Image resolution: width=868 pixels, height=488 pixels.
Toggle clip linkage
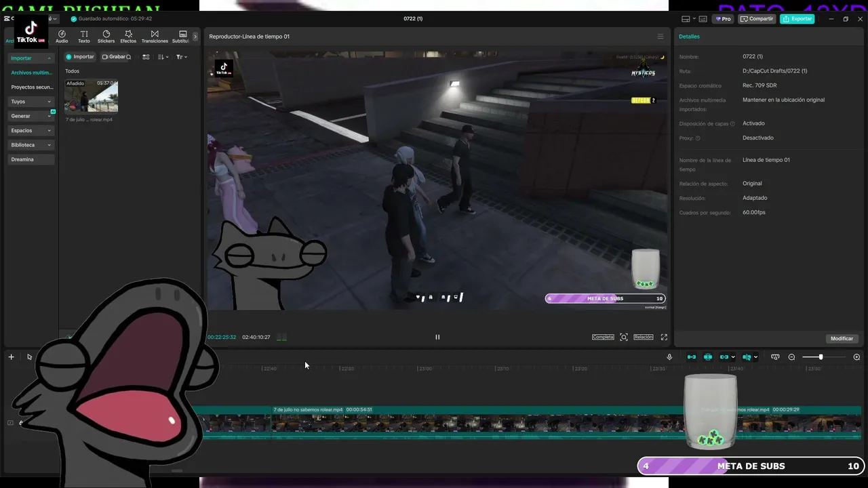pos(724,357)
